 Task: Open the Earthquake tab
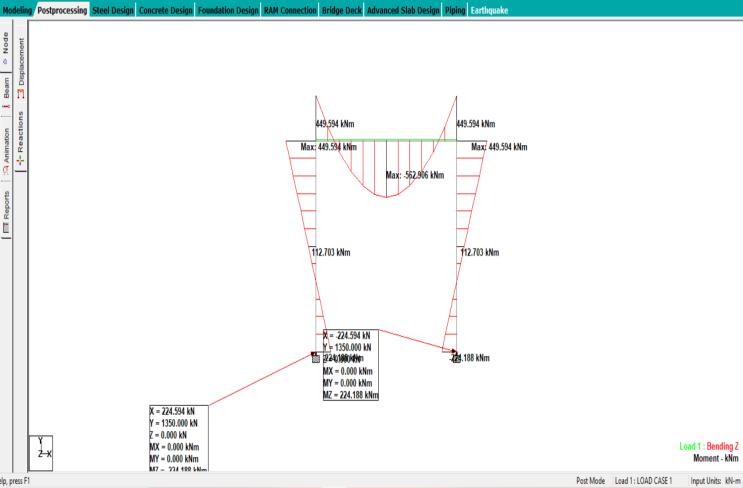[489, 10]
